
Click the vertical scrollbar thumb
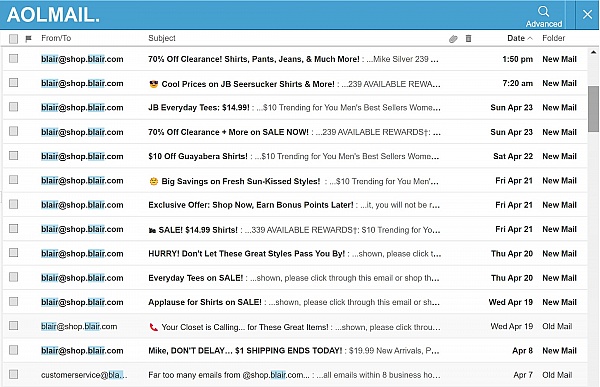click(593, 108)
